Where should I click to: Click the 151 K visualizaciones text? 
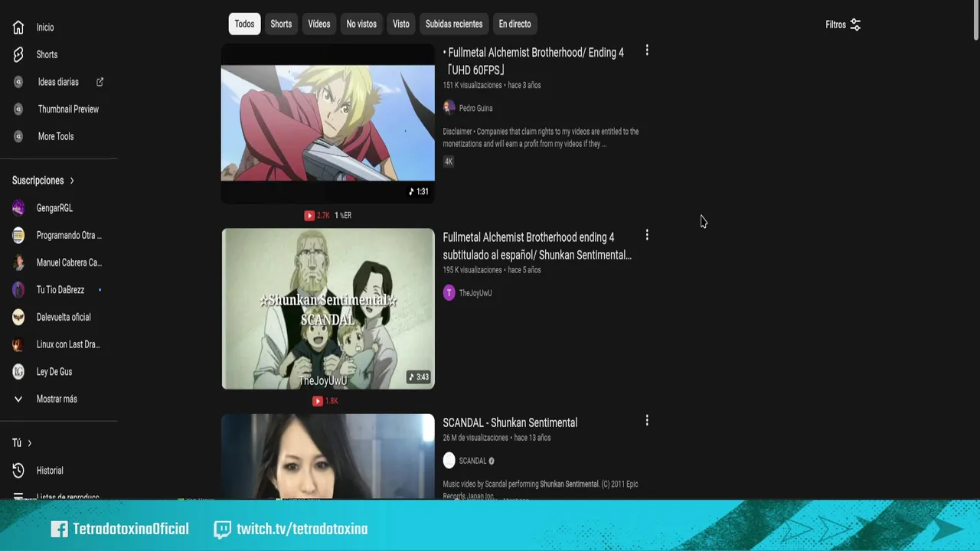click(x=472, y=85)
